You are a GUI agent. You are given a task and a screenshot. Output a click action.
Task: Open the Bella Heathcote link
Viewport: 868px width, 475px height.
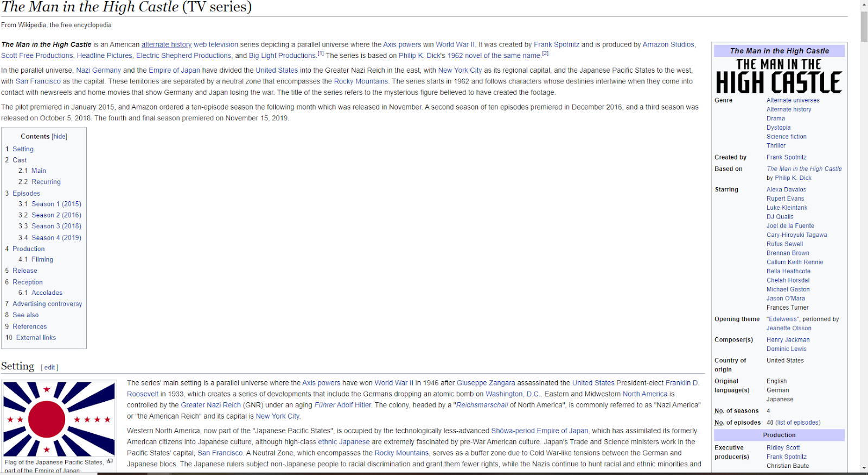tap(788, 272)
